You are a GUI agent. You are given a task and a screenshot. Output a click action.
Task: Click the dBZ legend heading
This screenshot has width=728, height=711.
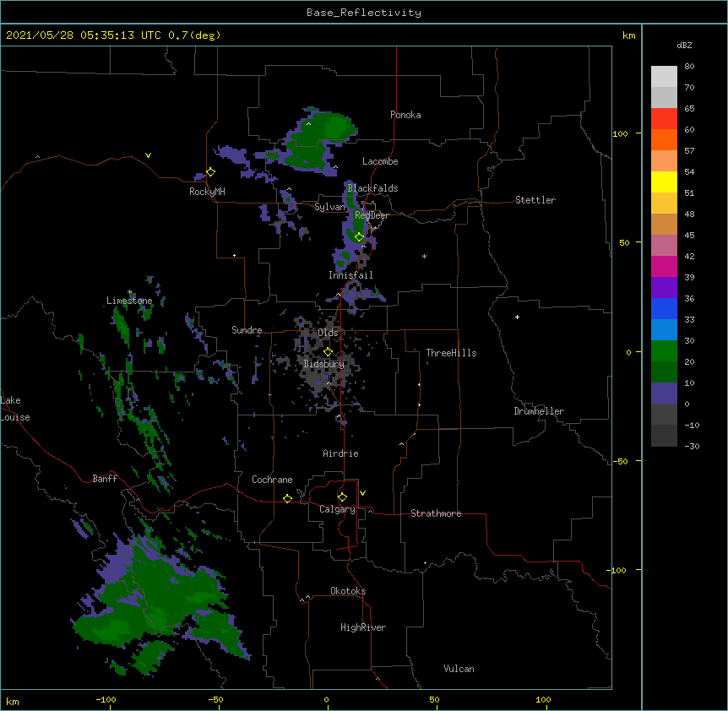pyautogui.click(x=684, y=45)
